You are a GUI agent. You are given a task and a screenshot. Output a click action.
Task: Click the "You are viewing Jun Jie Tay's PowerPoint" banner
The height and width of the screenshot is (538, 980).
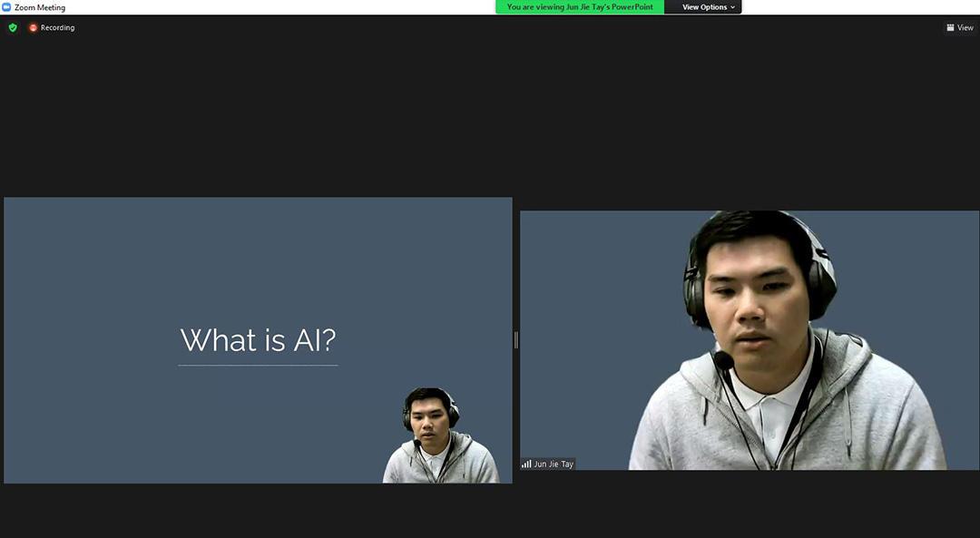580,7
